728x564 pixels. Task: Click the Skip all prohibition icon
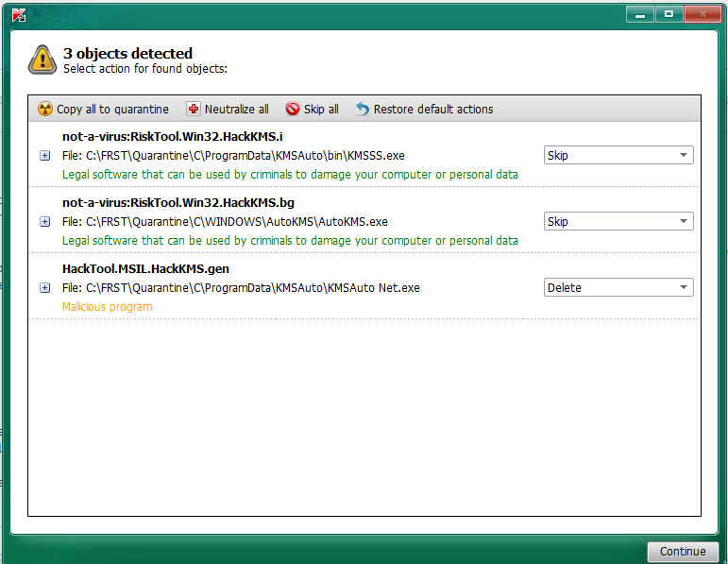pos(293,109)
